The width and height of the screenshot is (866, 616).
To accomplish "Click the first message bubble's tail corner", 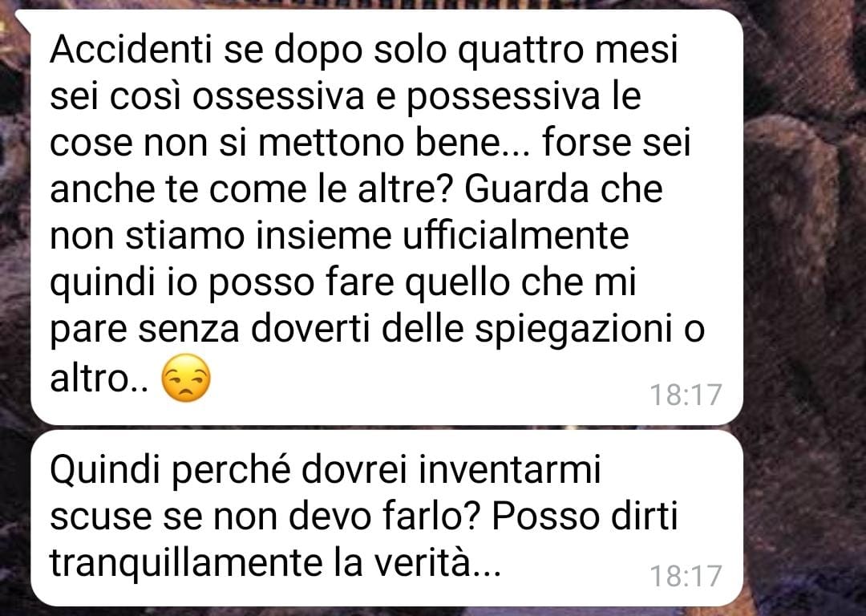I will [22, 18].
